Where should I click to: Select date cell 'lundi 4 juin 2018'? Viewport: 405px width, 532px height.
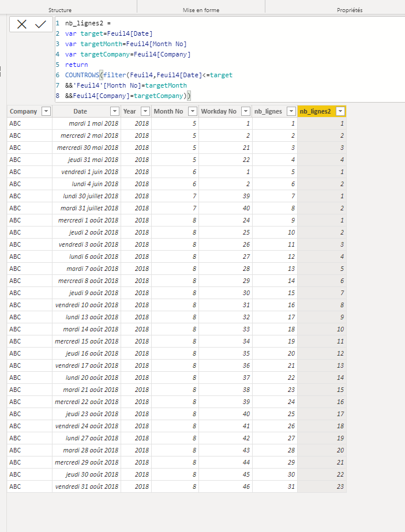click(87, 184)
